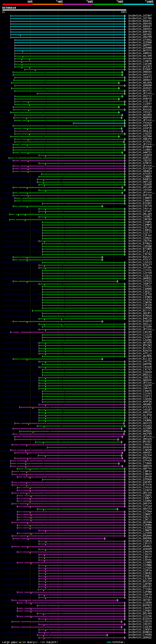Click the purple ~60% identity legend segment
Viewport: 156px width, 644px height.
point(78,4)
